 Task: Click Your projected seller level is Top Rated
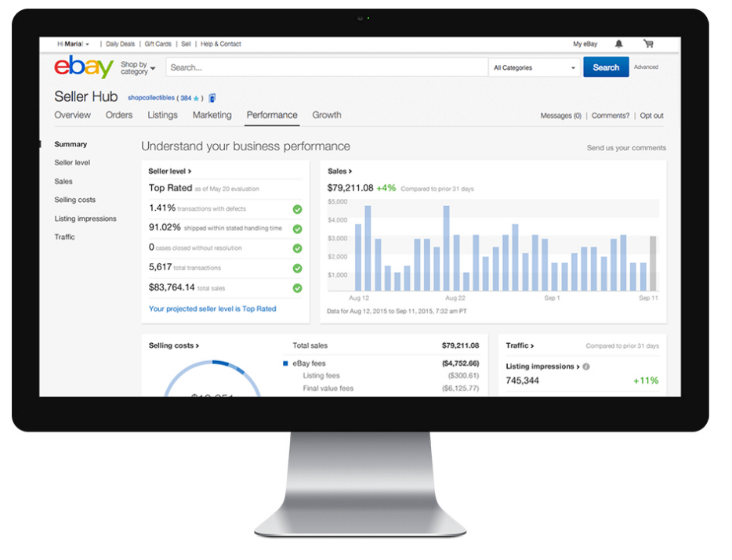[212, 309]
